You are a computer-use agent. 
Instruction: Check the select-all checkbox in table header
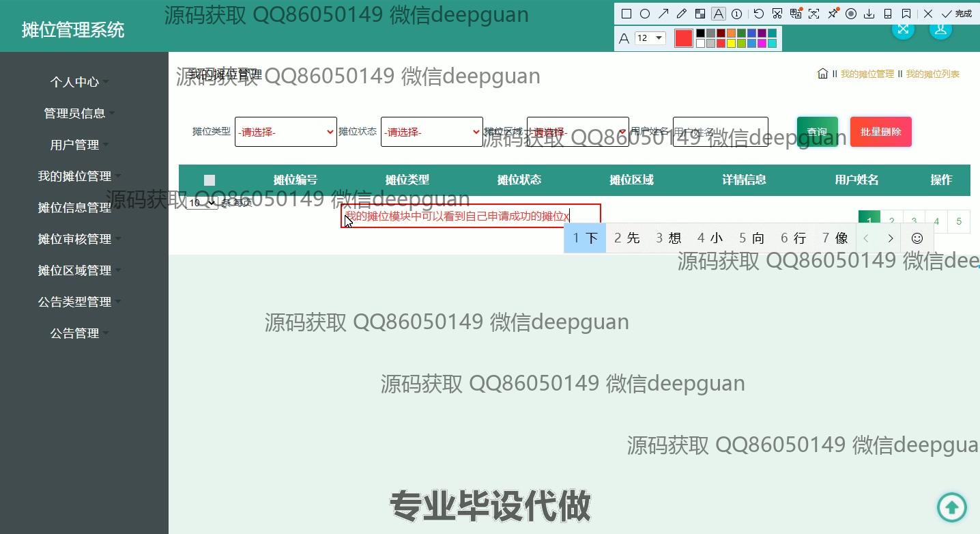pos(210,180)
